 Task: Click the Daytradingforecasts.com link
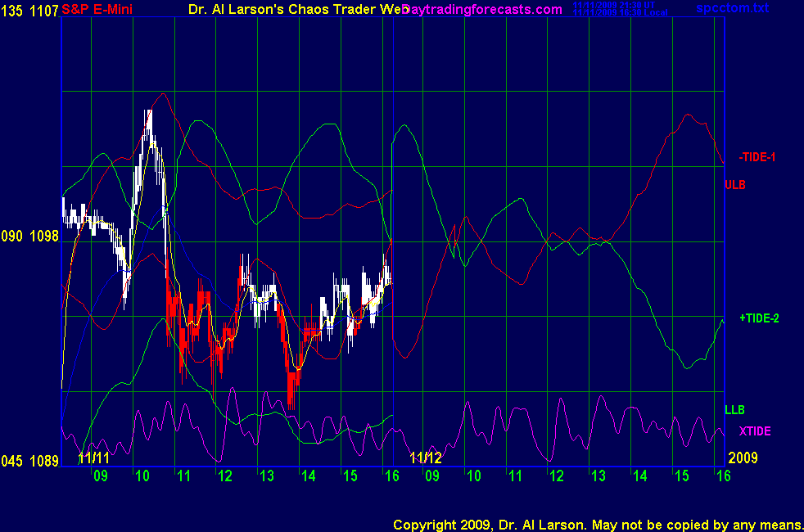(481, 9)
